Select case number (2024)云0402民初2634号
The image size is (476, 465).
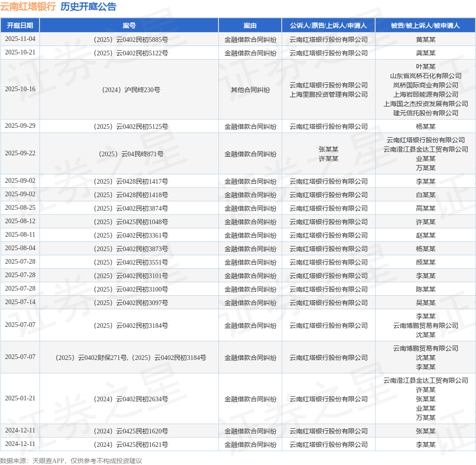(x=131, y=399)
